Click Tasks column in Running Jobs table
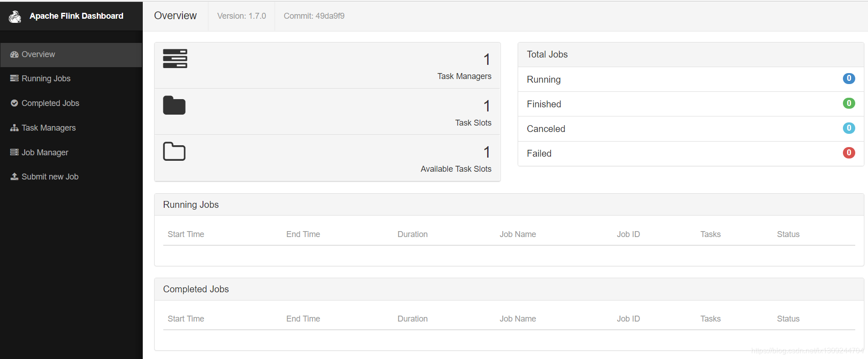 (710, 234)
